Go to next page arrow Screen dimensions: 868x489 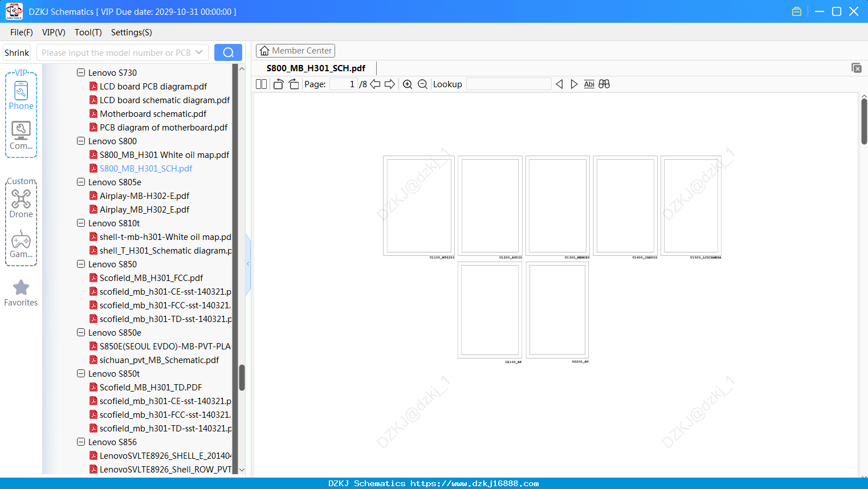[390, 84]
